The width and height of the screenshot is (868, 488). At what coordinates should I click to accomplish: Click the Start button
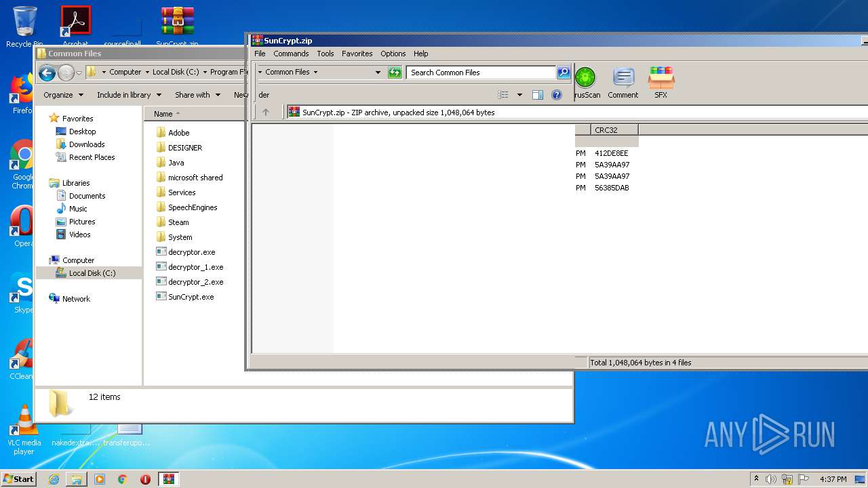(x=18, y=479)
